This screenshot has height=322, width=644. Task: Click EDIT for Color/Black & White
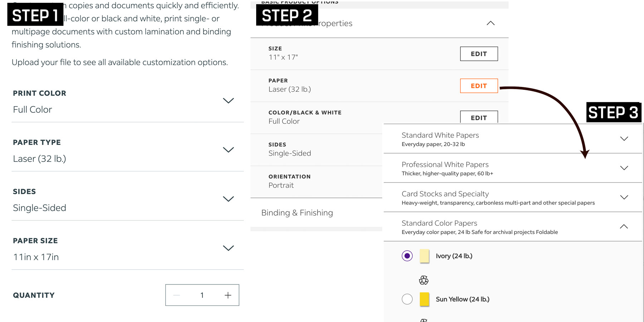pos(479,117)
